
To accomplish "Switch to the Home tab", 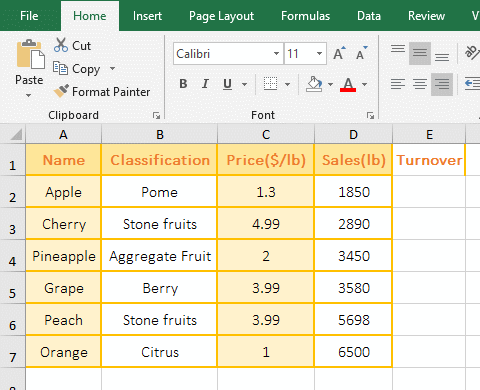I will coord(90,16).
